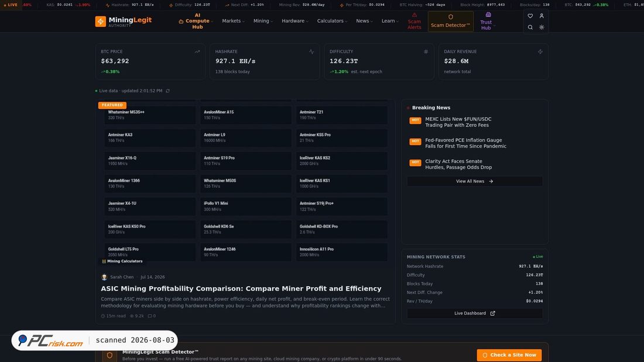Select the Antminer T21 card
Viewport: 644px width, 362px height.
coord(342,115)
